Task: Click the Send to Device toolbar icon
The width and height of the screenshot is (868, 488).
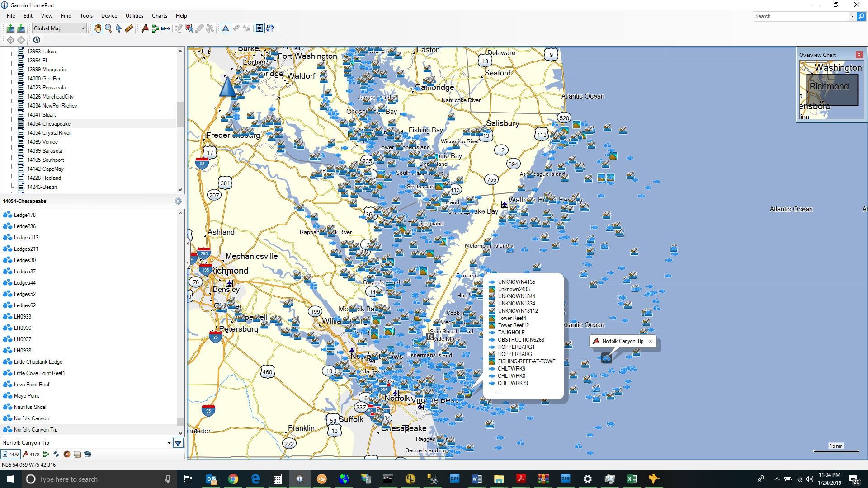Action: coord(21,28)
